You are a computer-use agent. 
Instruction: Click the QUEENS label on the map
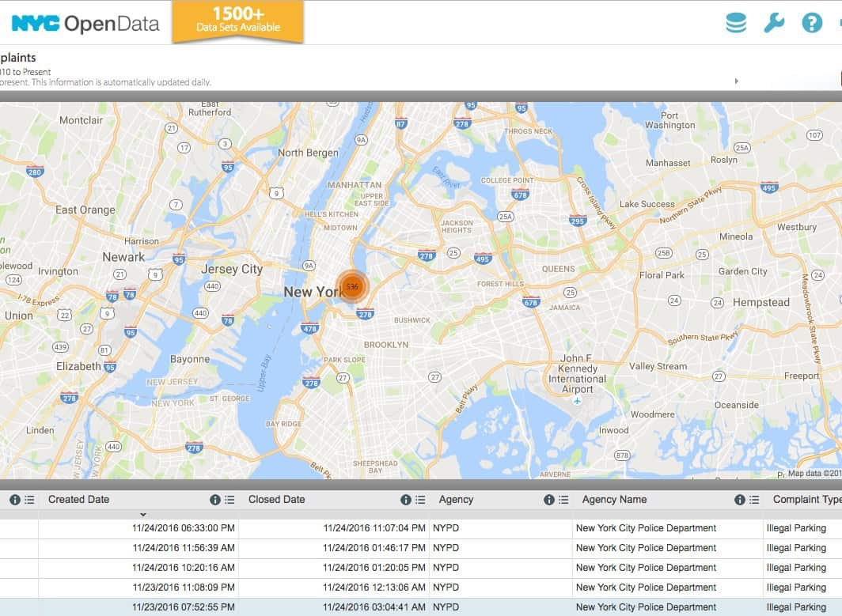click(559, 269)
